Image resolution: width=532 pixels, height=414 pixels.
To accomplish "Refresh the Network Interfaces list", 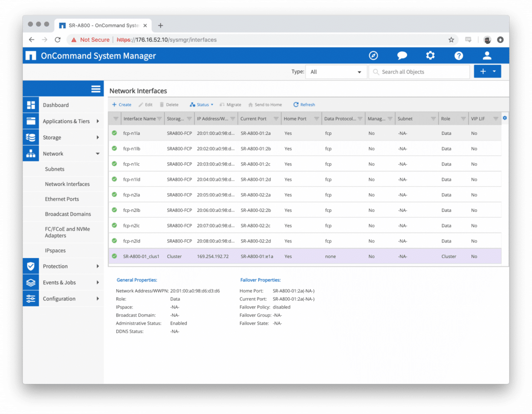I will [304, 105].
